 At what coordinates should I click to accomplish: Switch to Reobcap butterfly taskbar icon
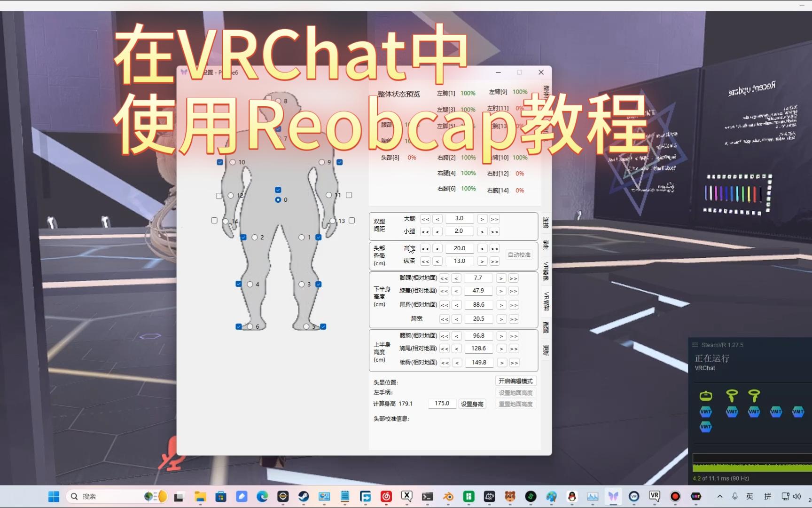(613, 496)
